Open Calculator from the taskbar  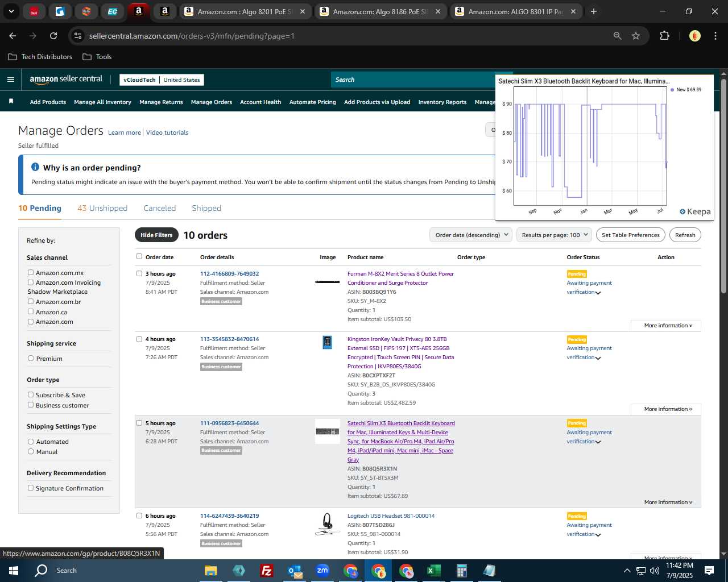click(461, 571)
